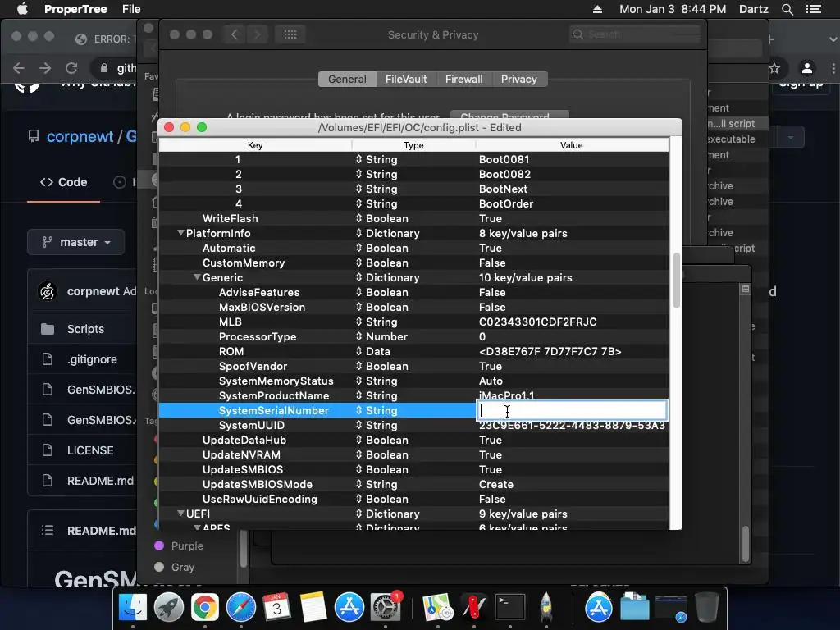Screen dimensions: 840x630
Task: Open master branch dropdown on GitHub
Action: [x=76, y=242]
